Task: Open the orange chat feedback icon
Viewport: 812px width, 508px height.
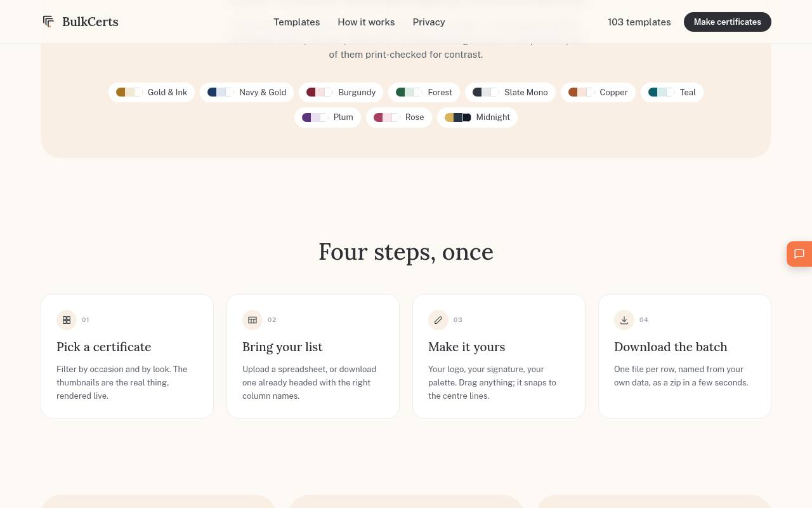Action: [799, 254]
